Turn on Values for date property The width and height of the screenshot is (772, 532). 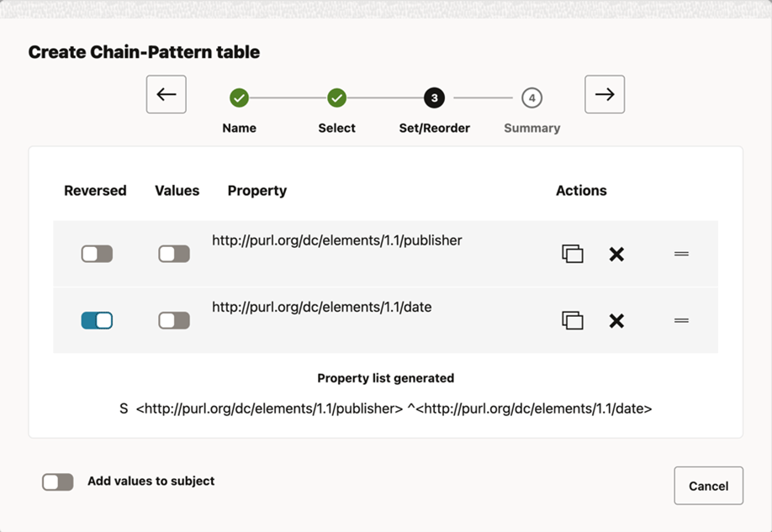pyautogui.click(x=174, y=320)
